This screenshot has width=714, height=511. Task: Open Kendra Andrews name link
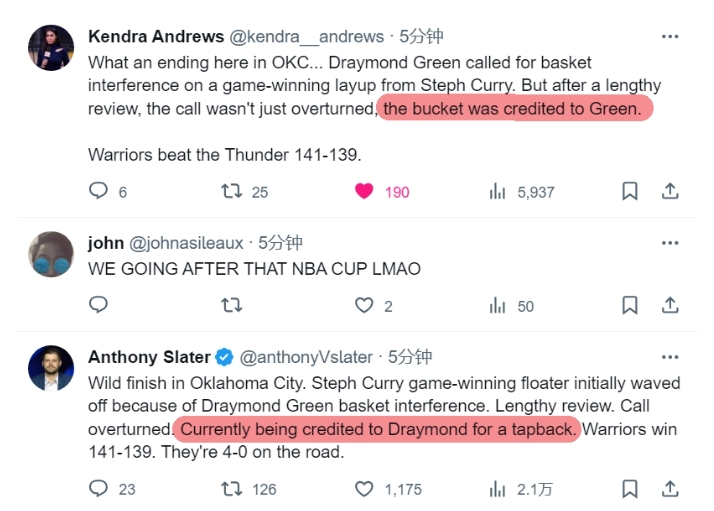156,36
